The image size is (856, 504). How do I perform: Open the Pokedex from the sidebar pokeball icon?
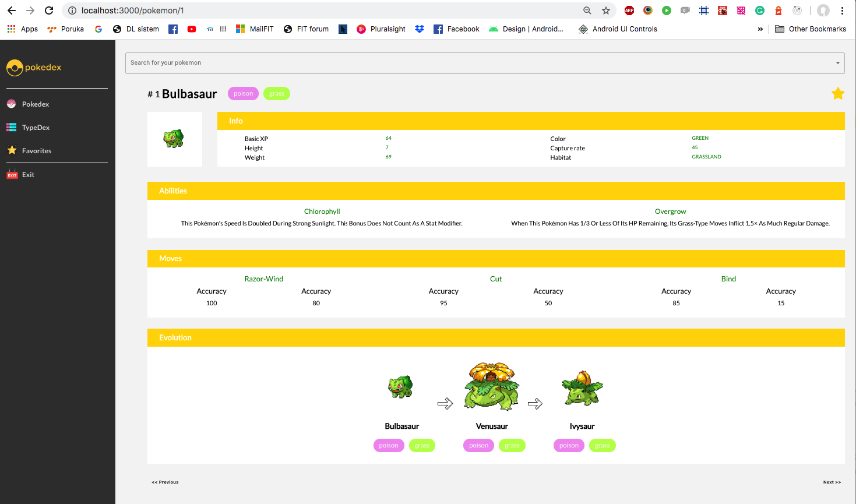click(12, 104)
